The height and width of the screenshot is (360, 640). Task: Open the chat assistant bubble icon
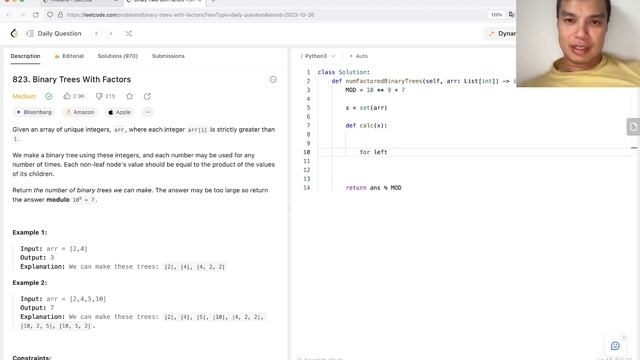pos(615,346)
